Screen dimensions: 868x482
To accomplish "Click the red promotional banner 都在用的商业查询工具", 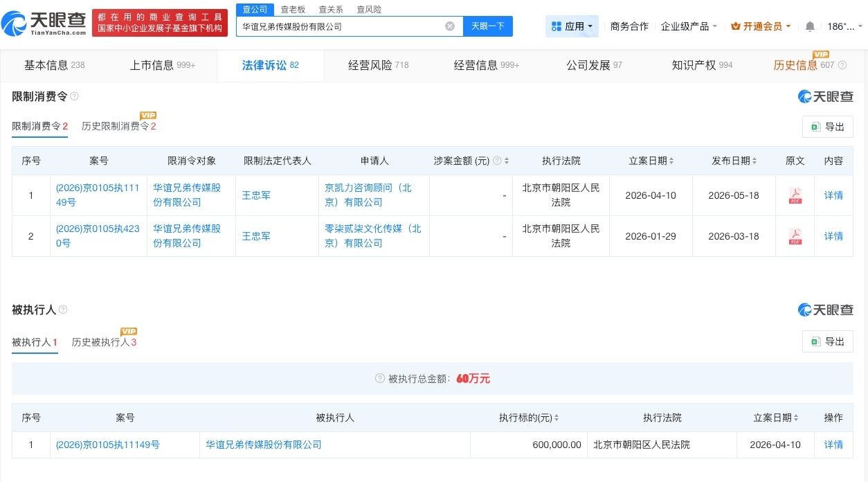I will click(160, 23).
